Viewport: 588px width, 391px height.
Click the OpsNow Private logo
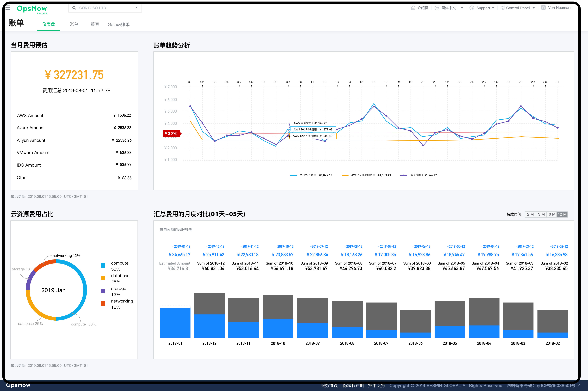[32, 10]
